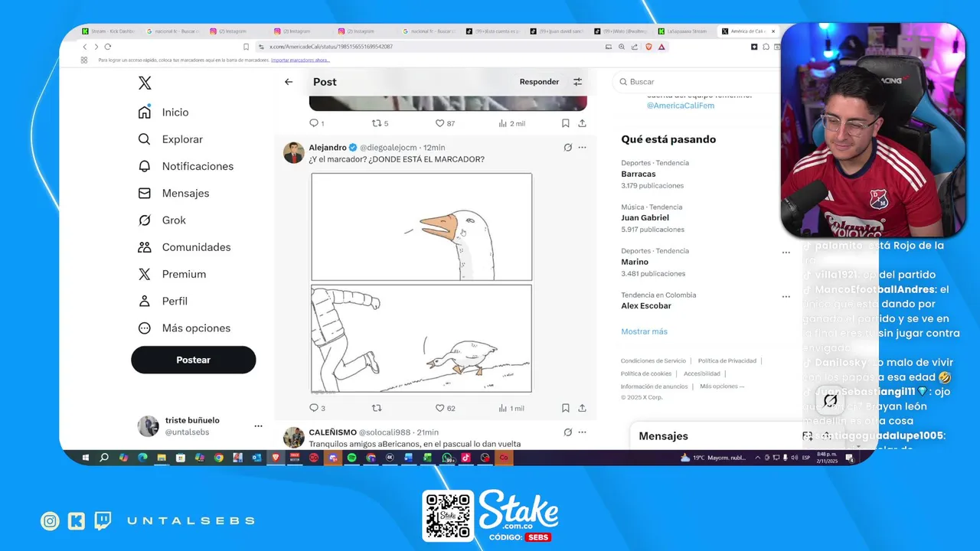Go back with Post arrow
This screenshot has width=980, height=551.
pyautogui.click(x=289, y=82)
